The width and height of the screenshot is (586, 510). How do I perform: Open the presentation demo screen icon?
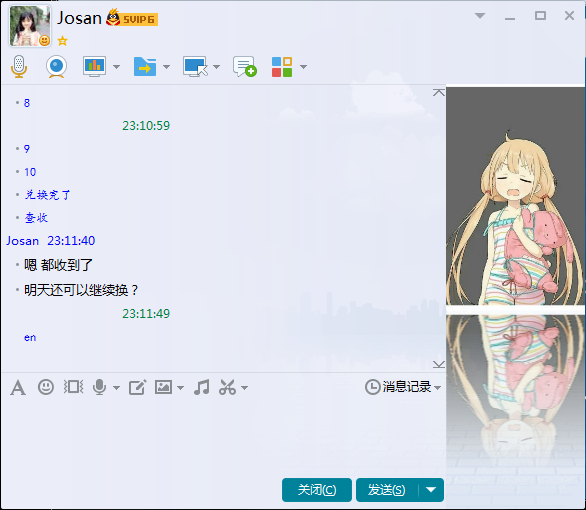[x=94, y=67]
